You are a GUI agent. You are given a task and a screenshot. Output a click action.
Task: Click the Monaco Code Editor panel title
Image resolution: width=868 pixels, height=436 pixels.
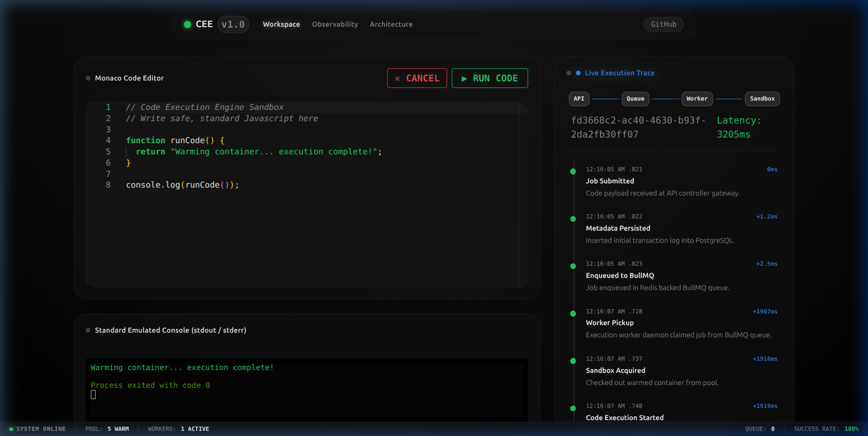pyautogui.click(x=129, y=78)
